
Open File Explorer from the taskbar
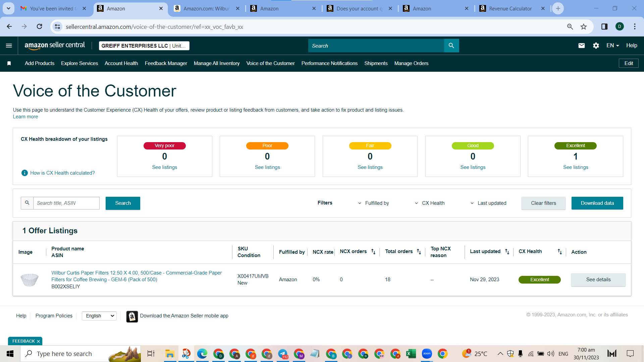click(x=170, y=354)
